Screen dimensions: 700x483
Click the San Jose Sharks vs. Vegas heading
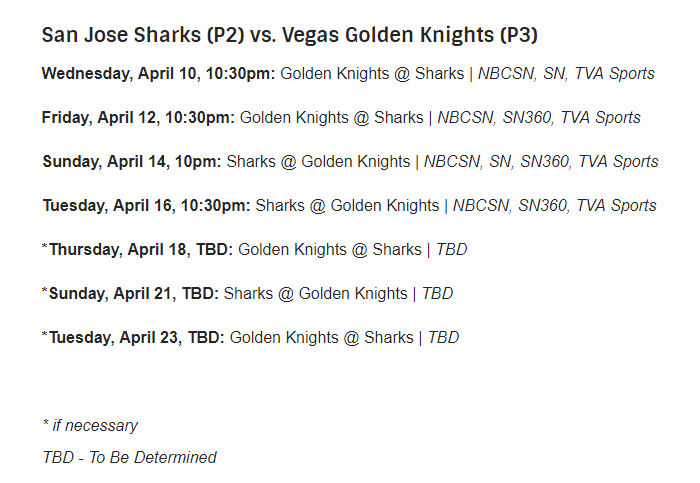coord(290,35)
